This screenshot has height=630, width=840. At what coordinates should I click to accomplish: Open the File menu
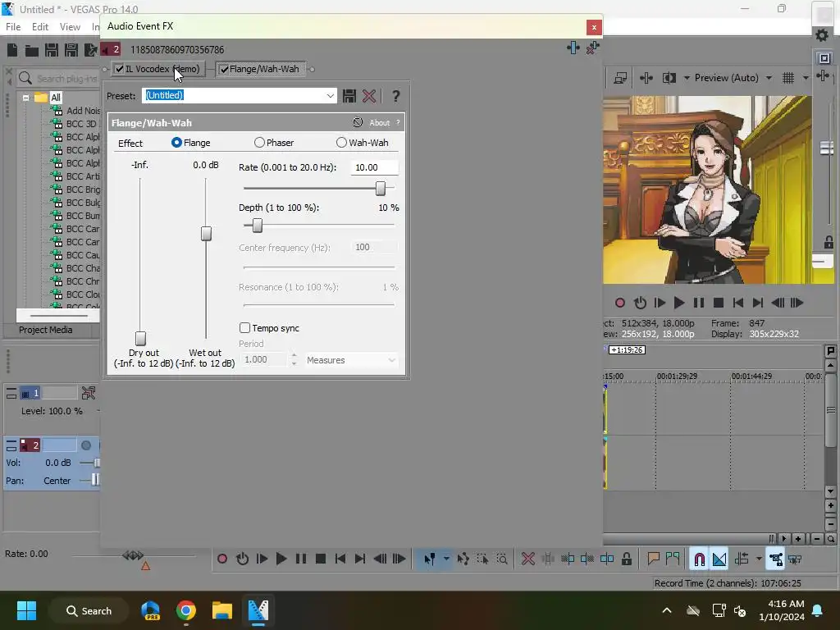pyautogui.click(x=13, y=27)
